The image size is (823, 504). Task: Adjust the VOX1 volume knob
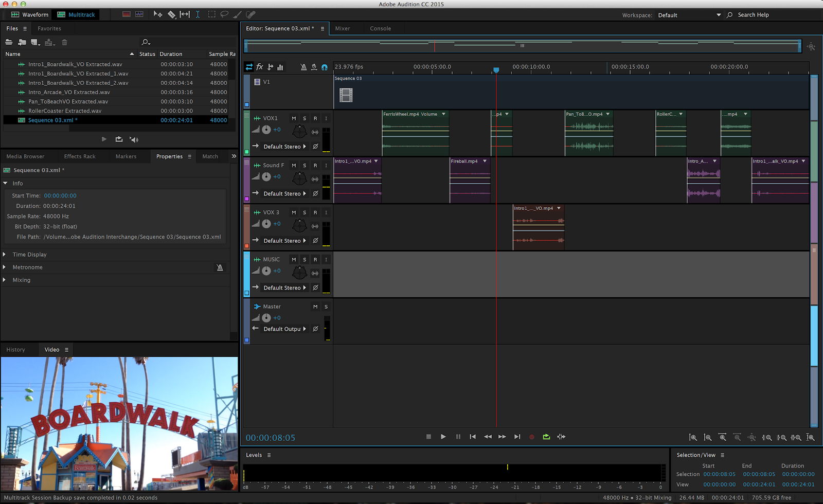(x=266, y=130)
